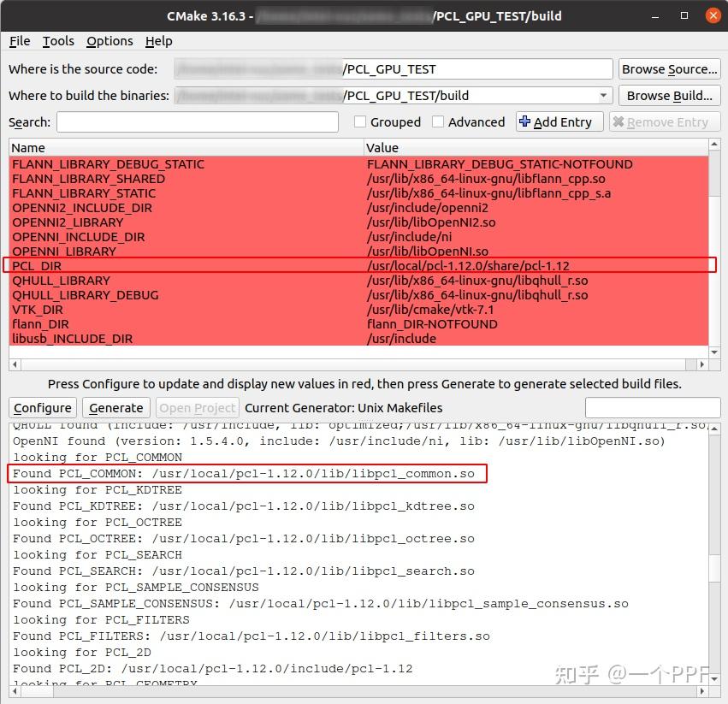Click in the Search field
This screenshot has height=704, width=728.
197,121
